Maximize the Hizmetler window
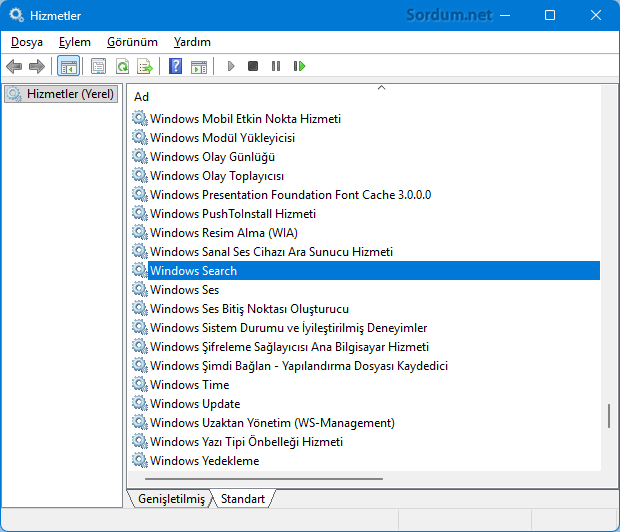 550,15
